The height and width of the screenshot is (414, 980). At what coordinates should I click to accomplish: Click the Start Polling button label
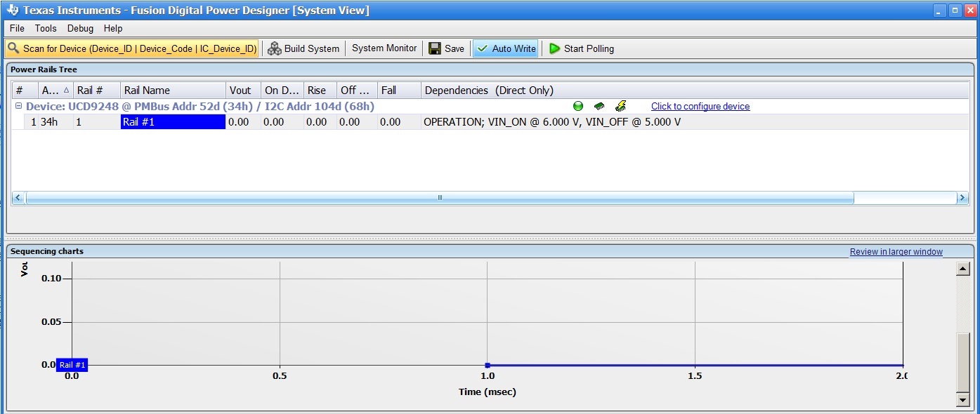click(589, 48)
